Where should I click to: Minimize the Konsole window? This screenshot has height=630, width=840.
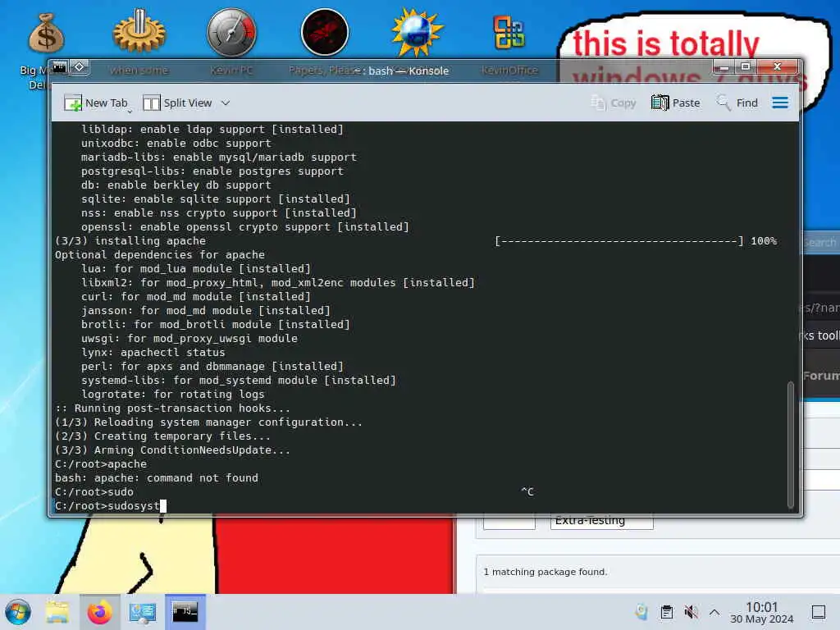(x=724, y=67)
